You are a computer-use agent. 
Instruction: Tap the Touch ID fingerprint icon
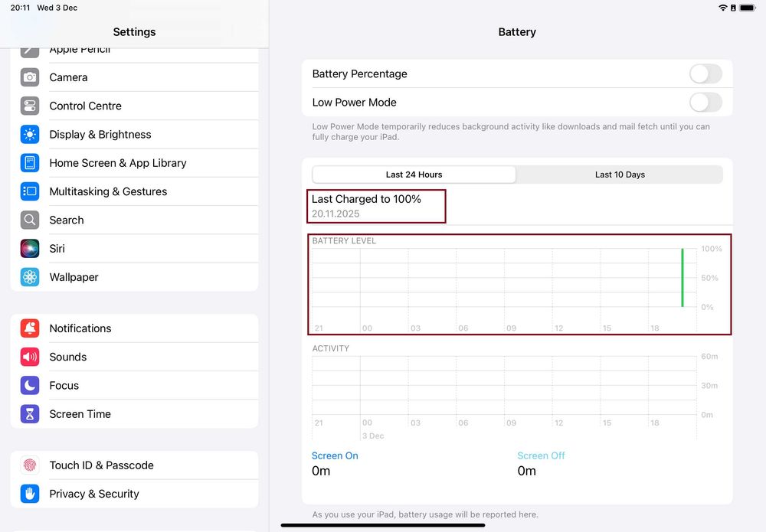point(30,465)
